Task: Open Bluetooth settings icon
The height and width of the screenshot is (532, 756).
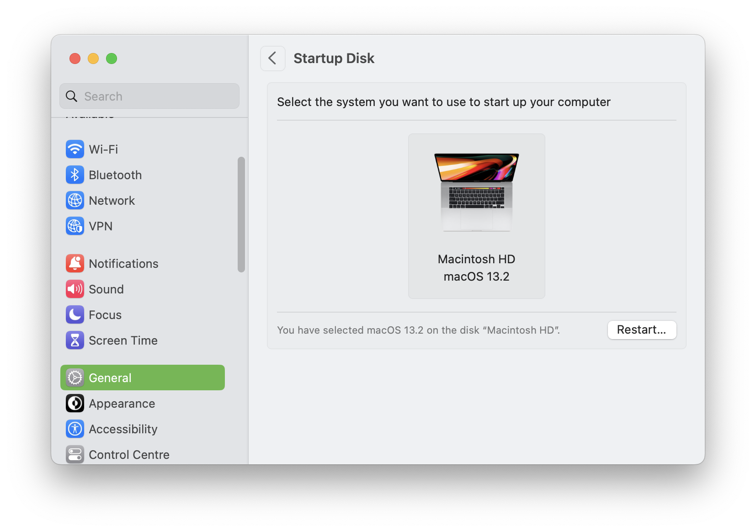Action: click(75, 175)
